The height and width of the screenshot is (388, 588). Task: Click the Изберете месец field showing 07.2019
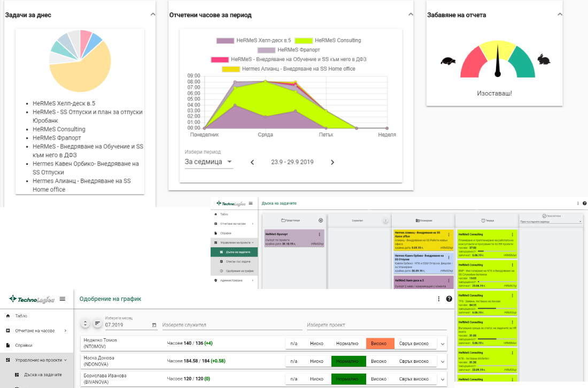coord(131,324)
